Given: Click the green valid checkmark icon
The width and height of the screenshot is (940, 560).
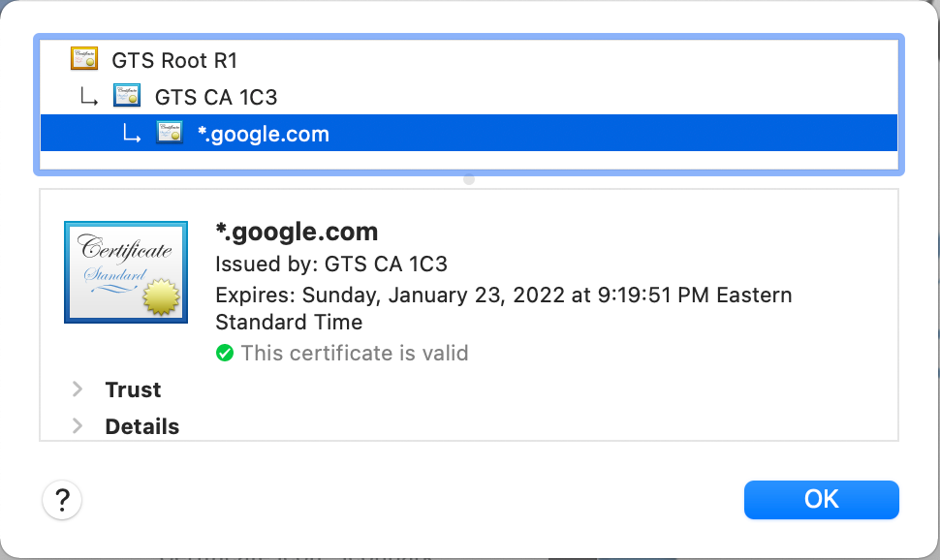Looking at the screenshot, I should tap(225, 353).
